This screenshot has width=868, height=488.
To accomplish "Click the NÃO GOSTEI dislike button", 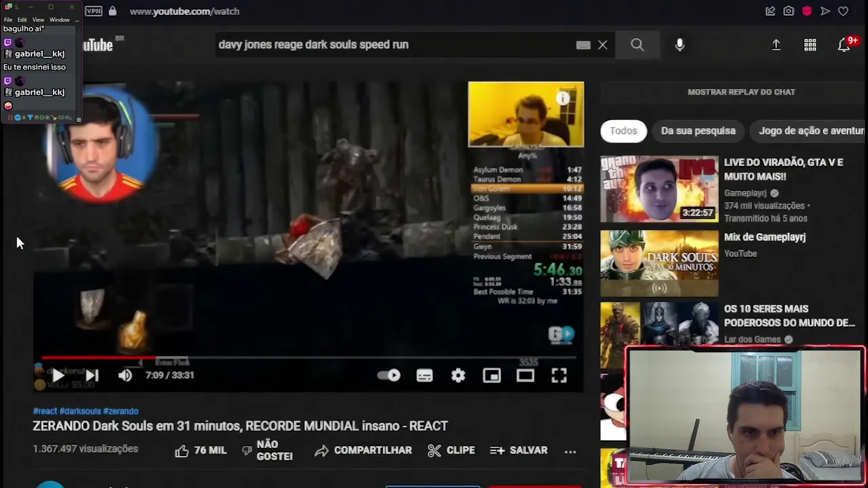I will [x=267, y=450].
